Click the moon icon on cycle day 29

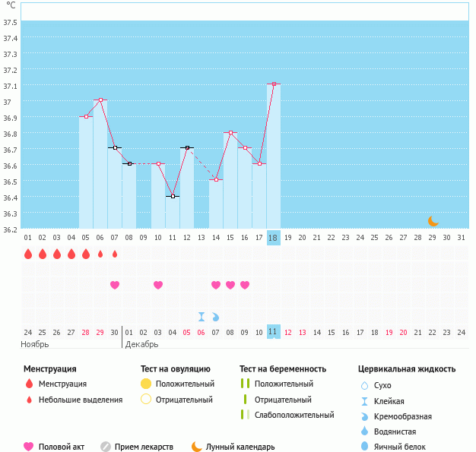(433, 221)
